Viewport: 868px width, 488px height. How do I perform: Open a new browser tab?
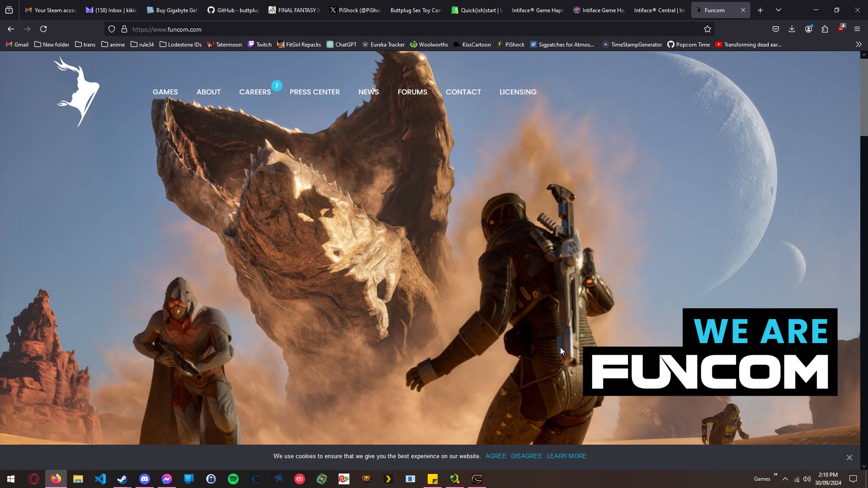coord(760,10)
